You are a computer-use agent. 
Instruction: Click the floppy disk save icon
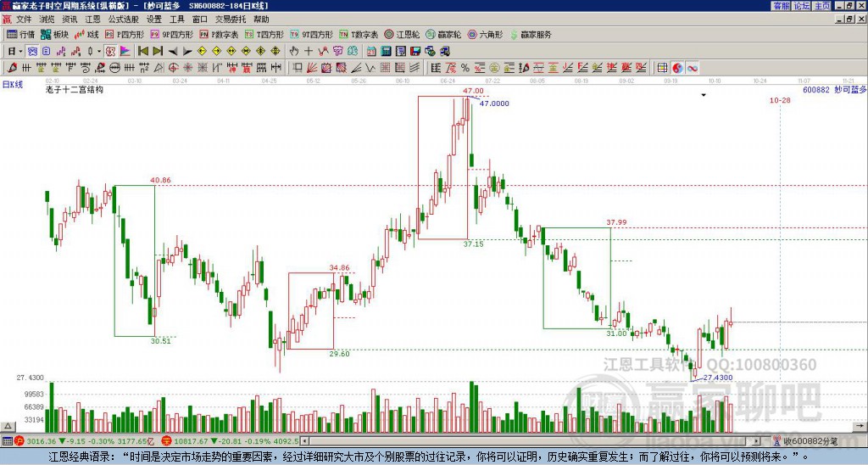point(415,52)
